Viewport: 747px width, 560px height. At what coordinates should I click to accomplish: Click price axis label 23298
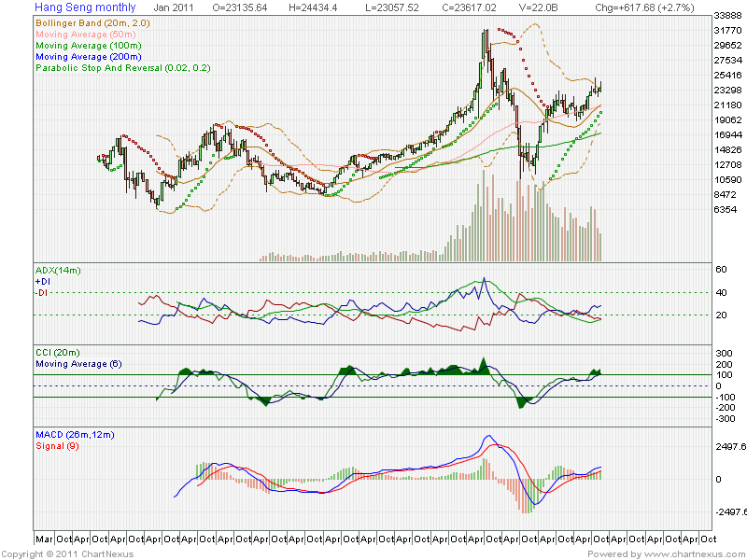click(728, 91)
